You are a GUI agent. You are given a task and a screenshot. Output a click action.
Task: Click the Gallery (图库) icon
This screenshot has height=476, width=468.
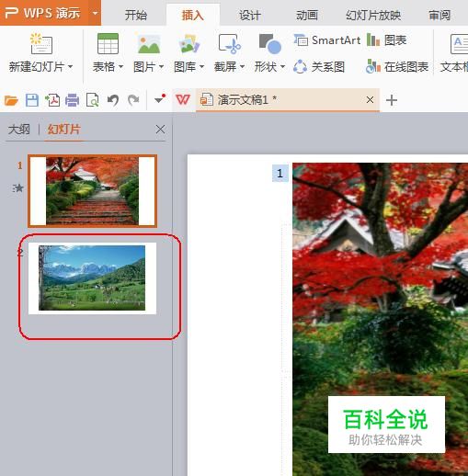pos(189,43)
